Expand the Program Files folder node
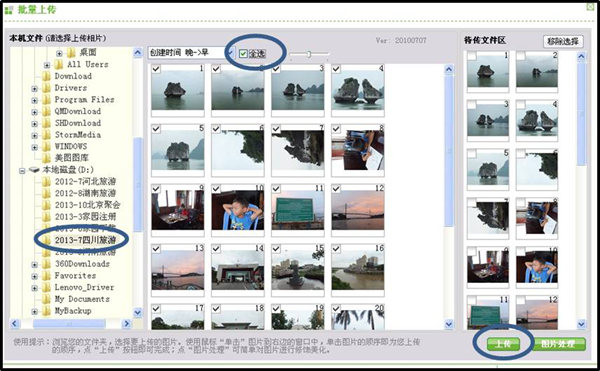Viewport: 600px width, 371px height. (34, 101)
